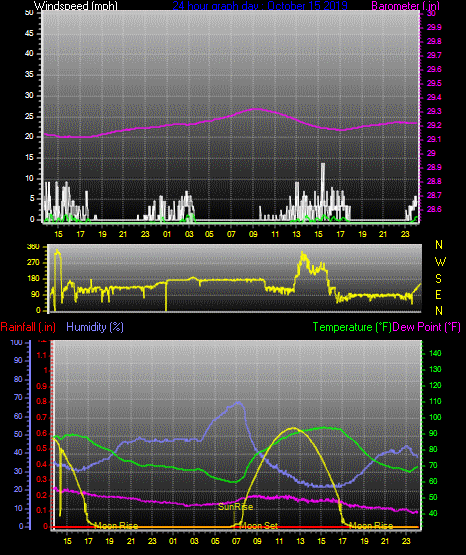This screenshot has width=466, height=555.
Task: Click the Barometer (.in) axis title
Action: click(405, 5)
